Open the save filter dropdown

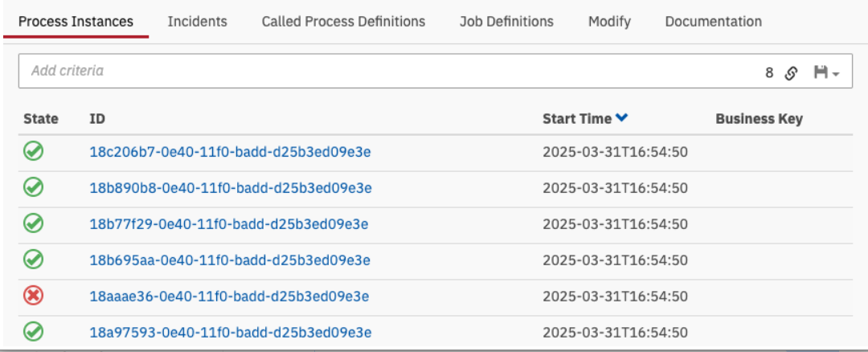[x=826, y=72]
